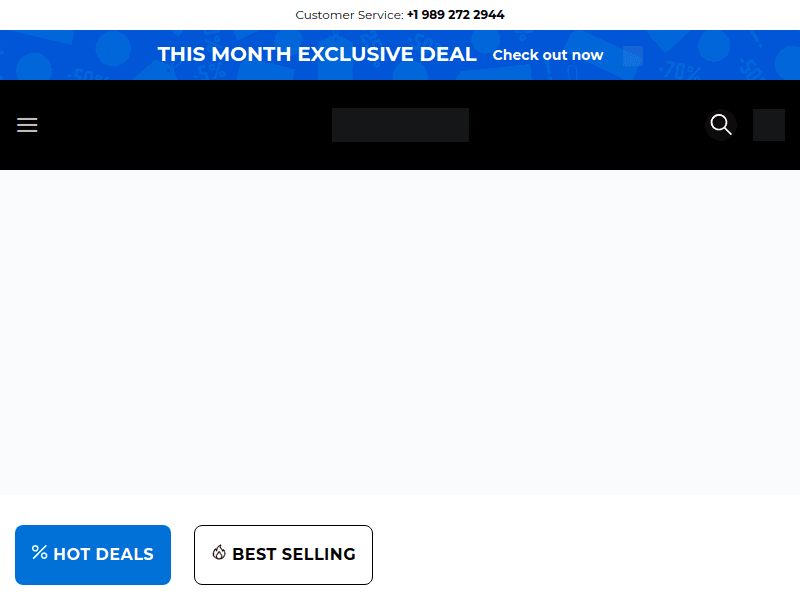Open the hamburger navigation menu
Image resolution: width=800 pixels, height=600 pixels.
pos(27,125)
